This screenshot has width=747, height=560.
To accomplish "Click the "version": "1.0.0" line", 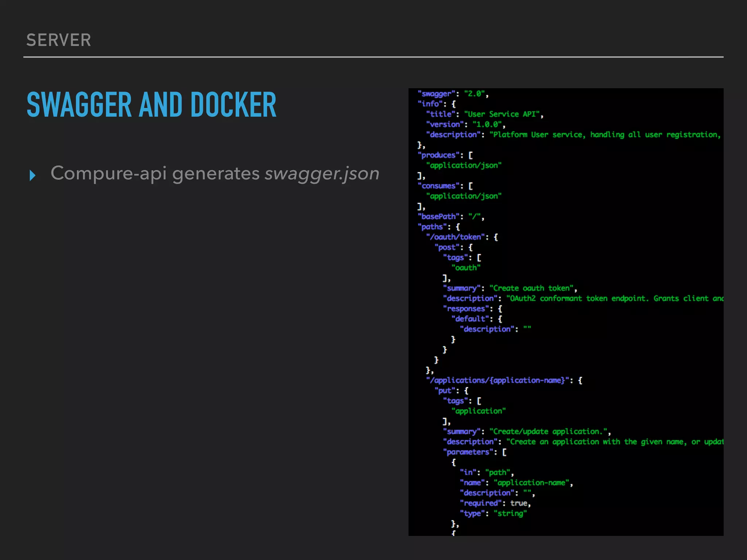I will pos(466,124).
